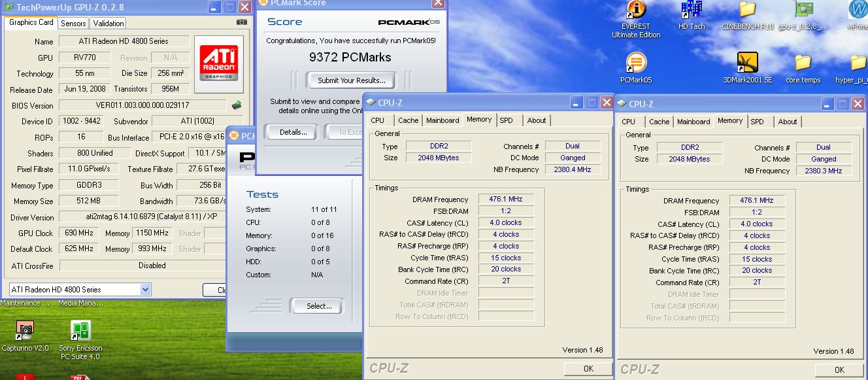Open 3DMark2001 SE desktop shortcut
The width and height of the screenshot is (868, 380).
747,68
